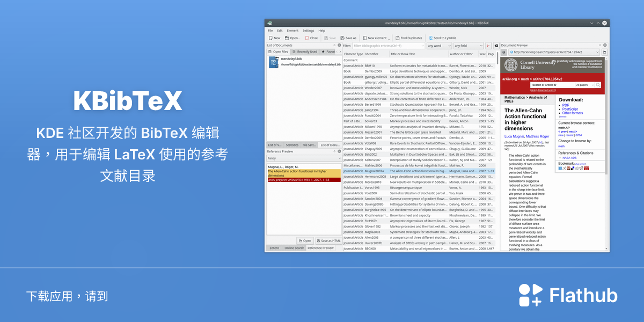Select the Jiang1994 entry row
This screenshot has height=322, width=644.
pos(419,109)
